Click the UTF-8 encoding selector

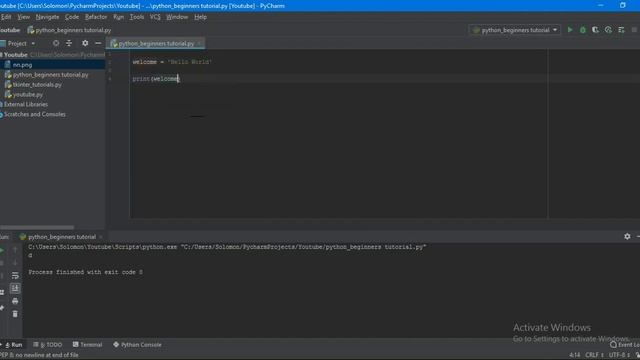pyautogui.click(x=620, y=355)
